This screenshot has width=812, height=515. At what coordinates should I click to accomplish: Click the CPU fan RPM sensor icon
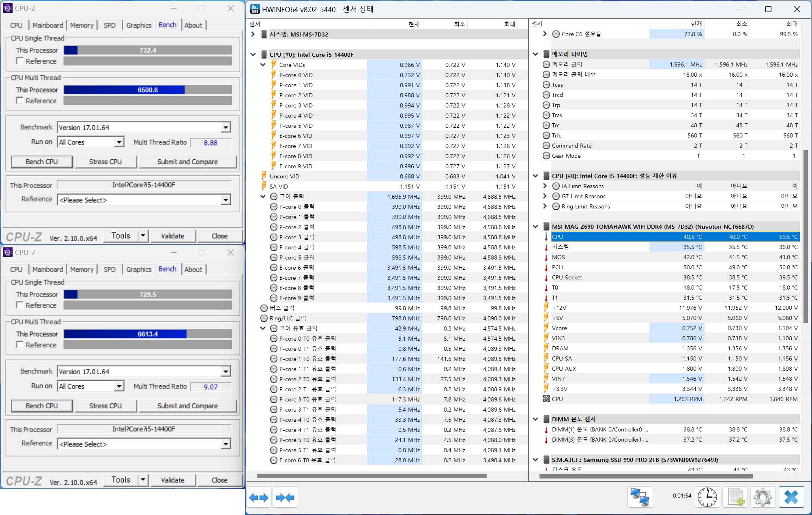546,399
